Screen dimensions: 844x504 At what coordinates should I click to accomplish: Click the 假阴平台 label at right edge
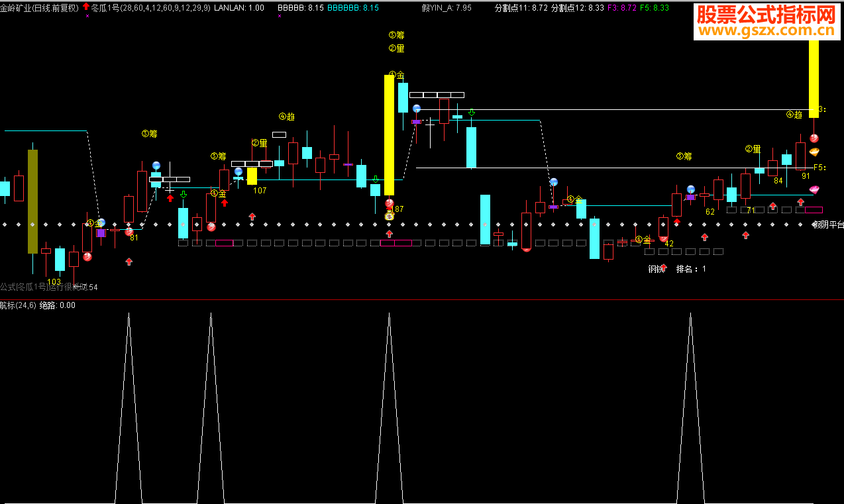pos(828,225)
